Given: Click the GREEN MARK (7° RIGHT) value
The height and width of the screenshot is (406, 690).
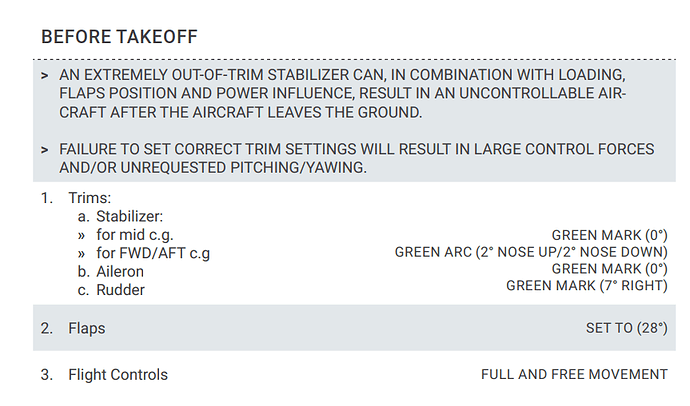Looking at the screenshot, I should click(586, 286).
